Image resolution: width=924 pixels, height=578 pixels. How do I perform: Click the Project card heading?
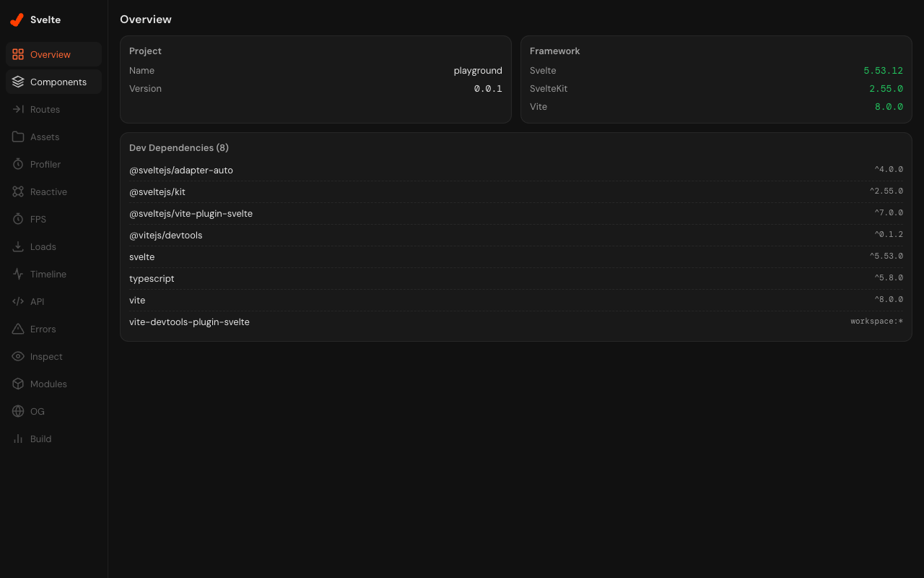pyautogui.click(x=145, y=51)
